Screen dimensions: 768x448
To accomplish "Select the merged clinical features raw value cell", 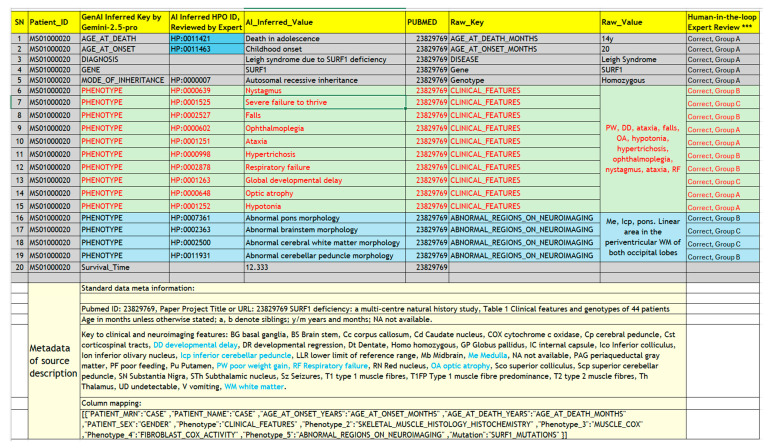I will click(x=643, y=149).
